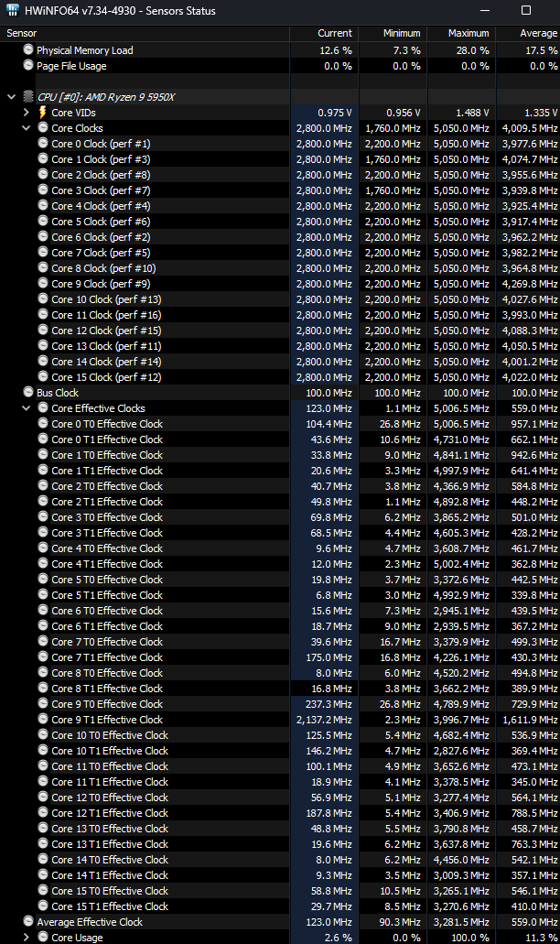This screenshot has height=944, width=560.
Task: Click the 12.6 % Physical Memory Load value
Action: (x=336, y=50)
